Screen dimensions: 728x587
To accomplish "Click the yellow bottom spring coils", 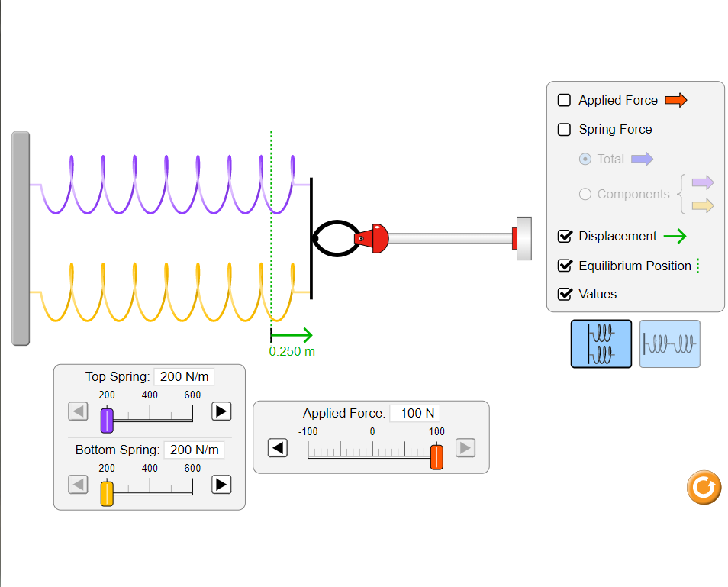I will tap(169, 292).
